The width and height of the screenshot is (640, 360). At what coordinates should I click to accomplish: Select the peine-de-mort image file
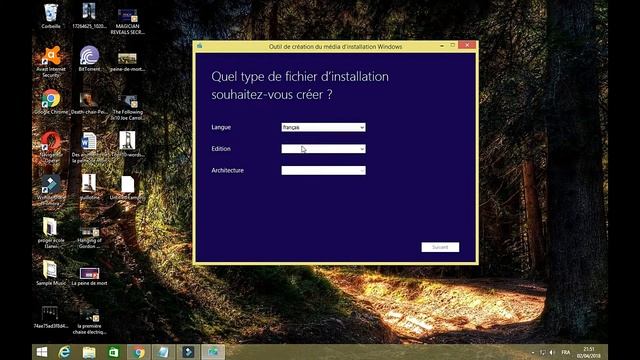point(127,61)
